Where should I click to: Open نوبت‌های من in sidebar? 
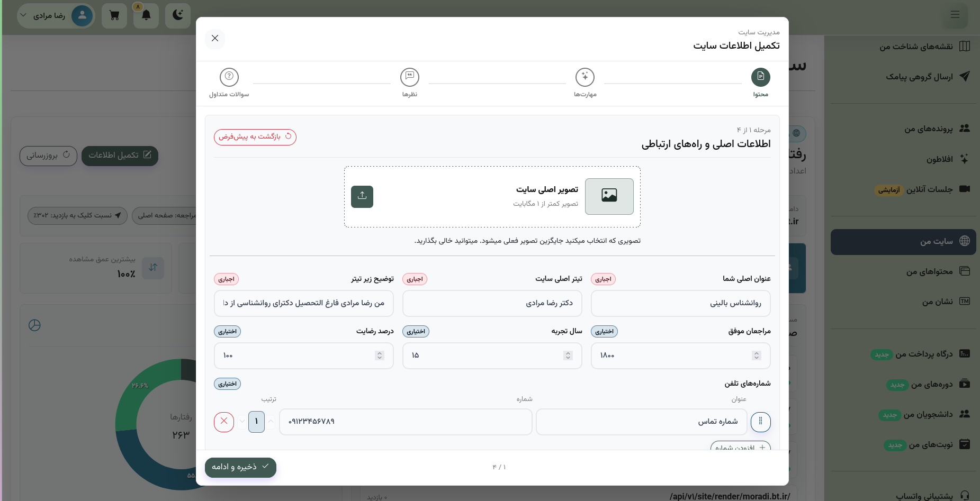coord(903,444)
